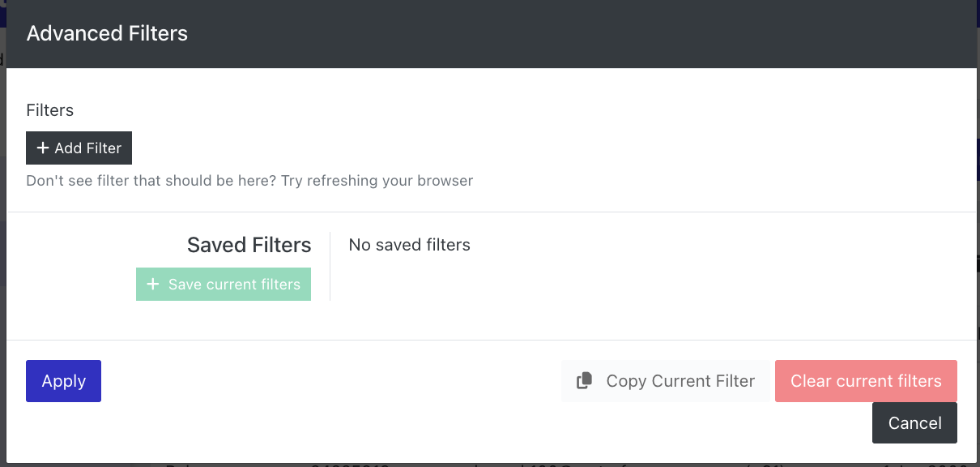The height and width of the screenshot is (467, 980).
Task: Click the plus icon in Add Filter
Action: (43, 148)
